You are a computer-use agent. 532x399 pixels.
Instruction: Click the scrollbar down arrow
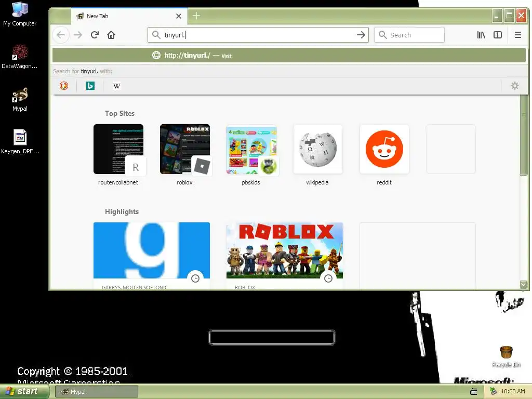click(524, 284)
